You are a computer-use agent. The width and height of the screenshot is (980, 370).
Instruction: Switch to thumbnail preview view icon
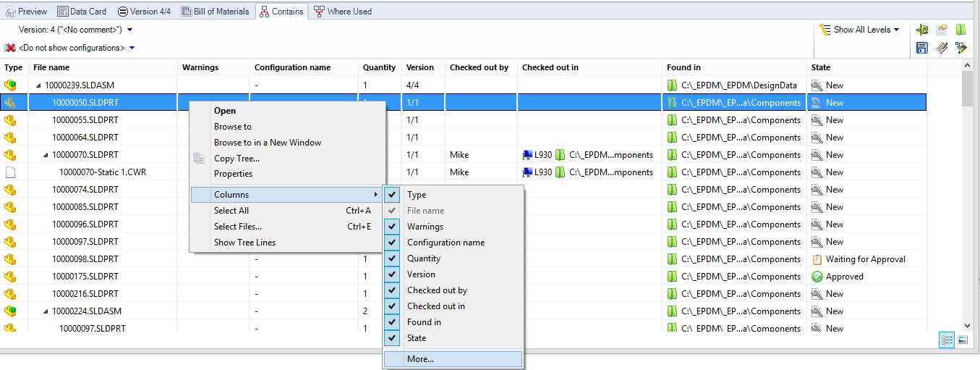[963, 340]
